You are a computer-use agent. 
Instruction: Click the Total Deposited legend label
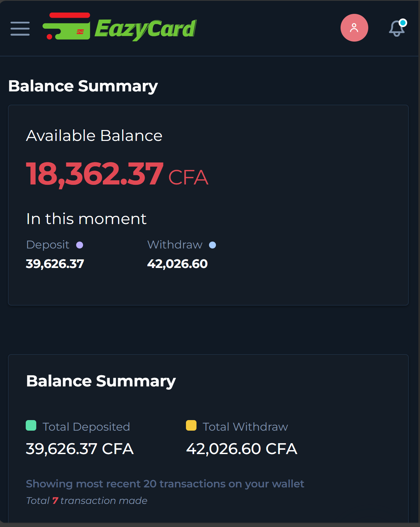pos(86,427)
